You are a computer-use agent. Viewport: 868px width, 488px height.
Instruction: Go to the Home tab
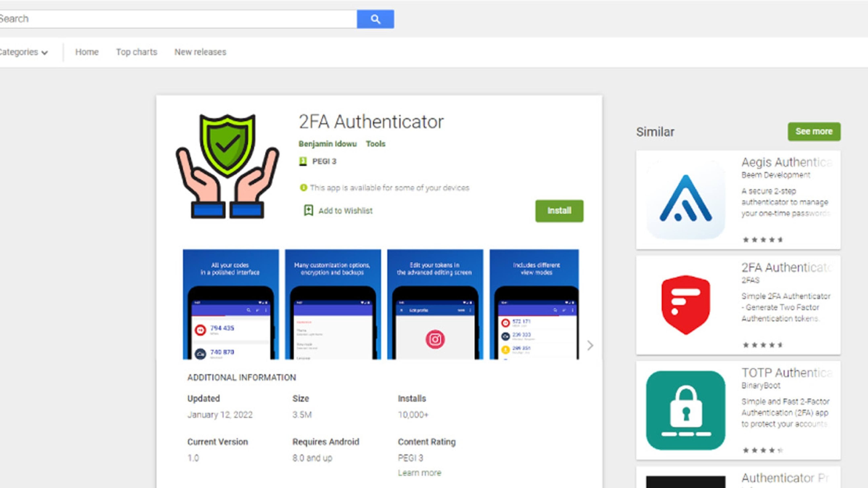87,52
